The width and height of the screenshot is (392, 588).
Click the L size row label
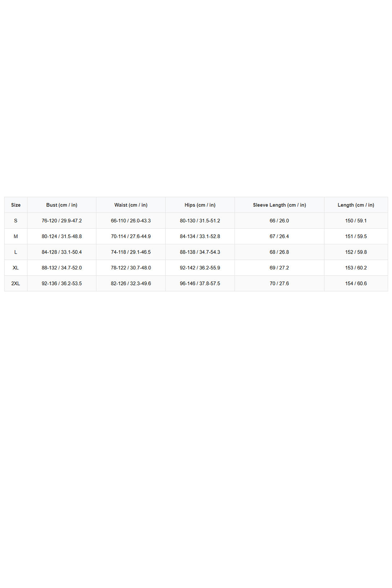(x=16, y=252)
